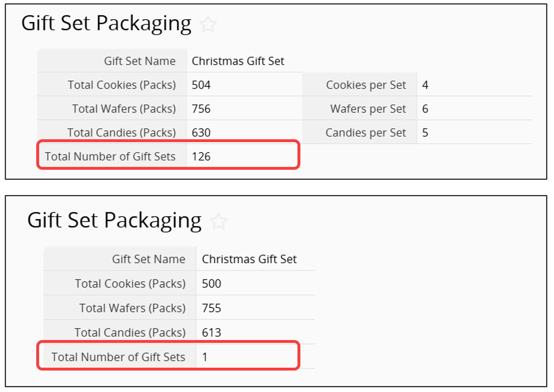Star the Gift Set Packaging form with 500 cookies

[x=218, y=221]
